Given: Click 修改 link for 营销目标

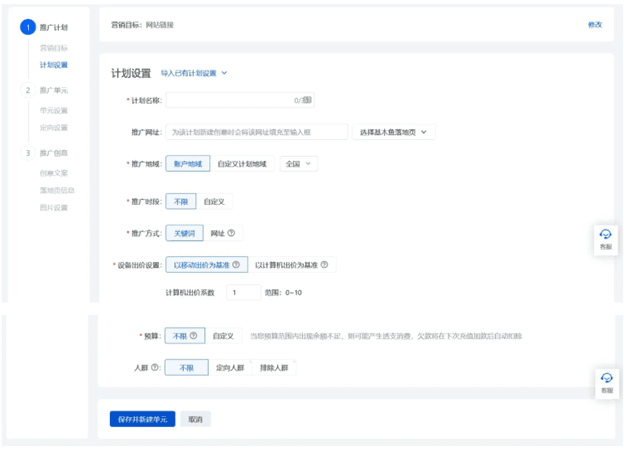Looking at the screenshot, I should pyautogui.click(x=595, y=25).
